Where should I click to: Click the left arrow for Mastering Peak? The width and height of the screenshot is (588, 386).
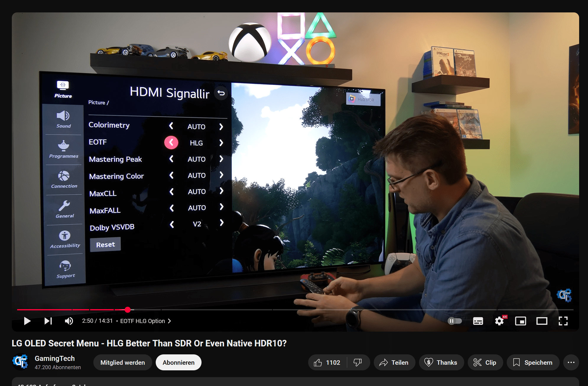[x=171, y=159]
